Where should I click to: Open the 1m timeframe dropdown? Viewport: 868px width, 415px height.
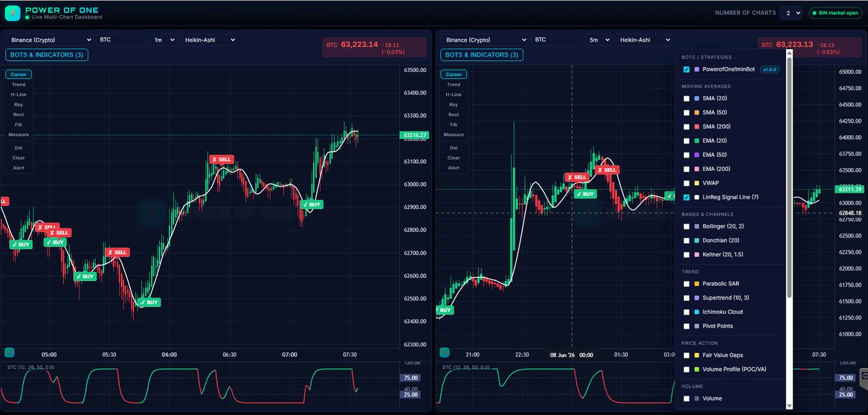click(x=162, y=40)
